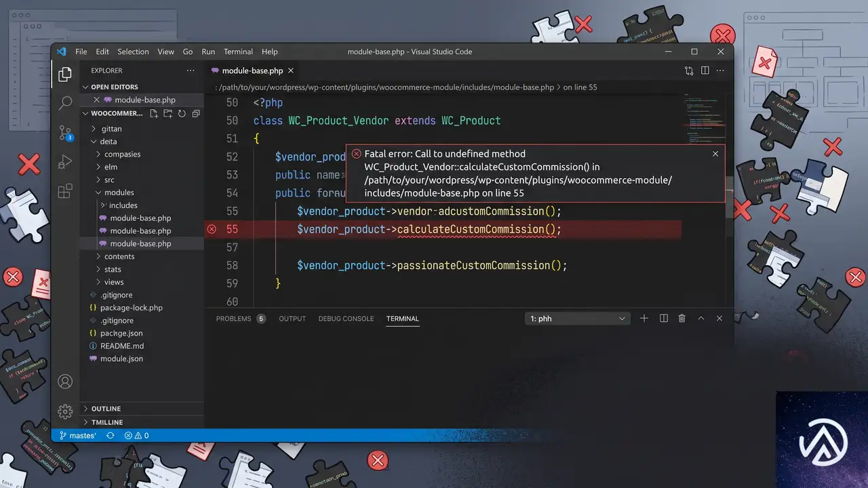
Task: Click the mastes' branch in status bar
Action: click(x=78, y=436)
